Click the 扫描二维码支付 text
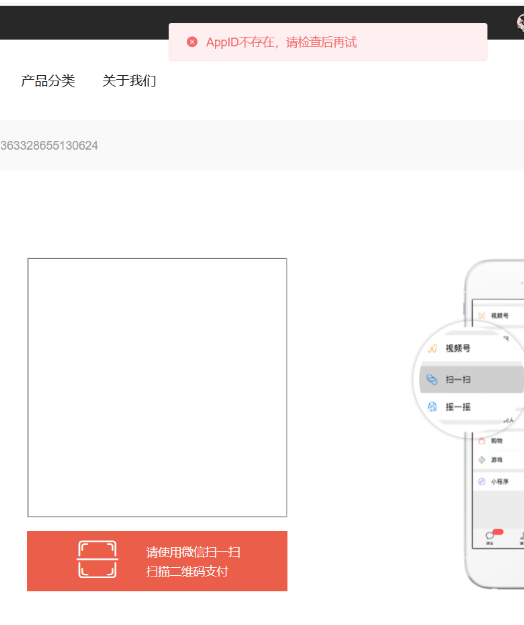Viewport: 524px width, 625px height. pyautogui.click(x=187, y=572)
